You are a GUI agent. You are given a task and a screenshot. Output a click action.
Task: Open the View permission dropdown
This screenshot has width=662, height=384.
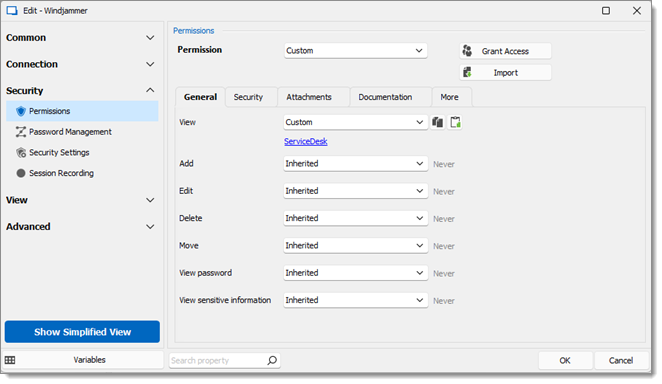pos(355,122)
